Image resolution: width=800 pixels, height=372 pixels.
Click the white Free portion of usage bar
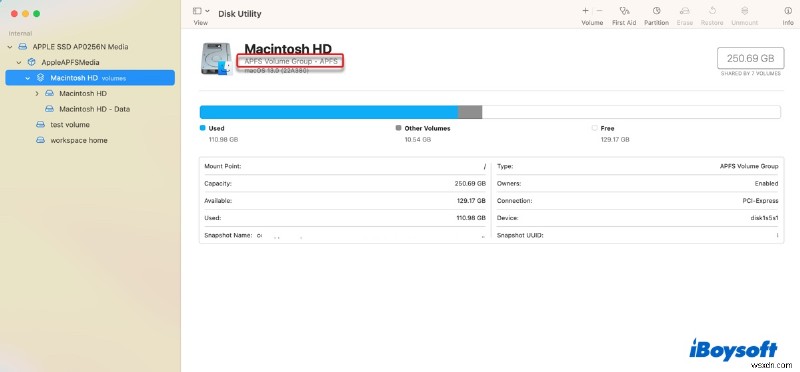[x=631, y=112]
